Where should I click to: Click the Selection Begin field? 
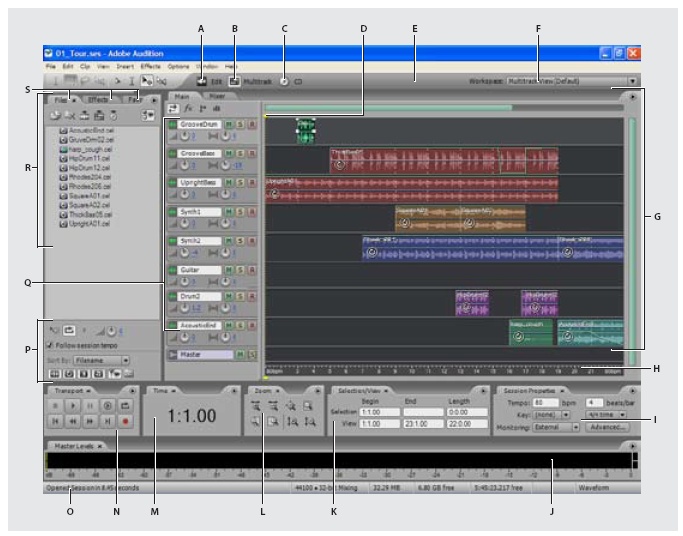click(379, 412)
